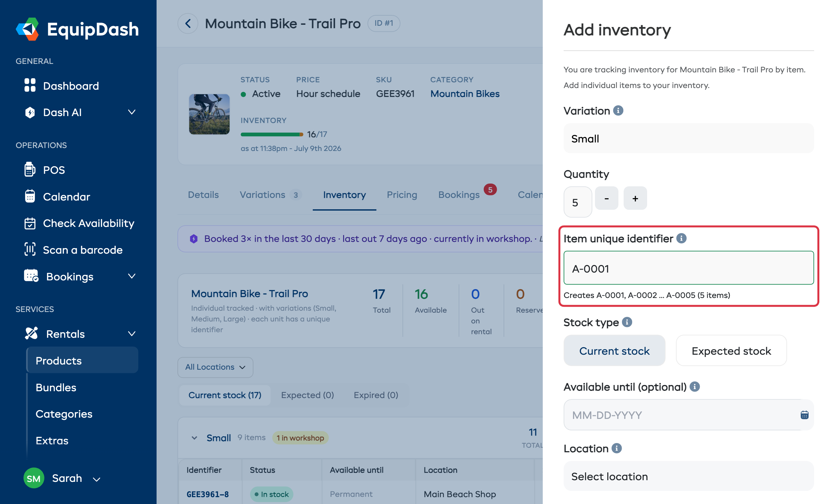835x504 pixels.
Task: Click the Location column header in table
Action: tap(440, 470)
